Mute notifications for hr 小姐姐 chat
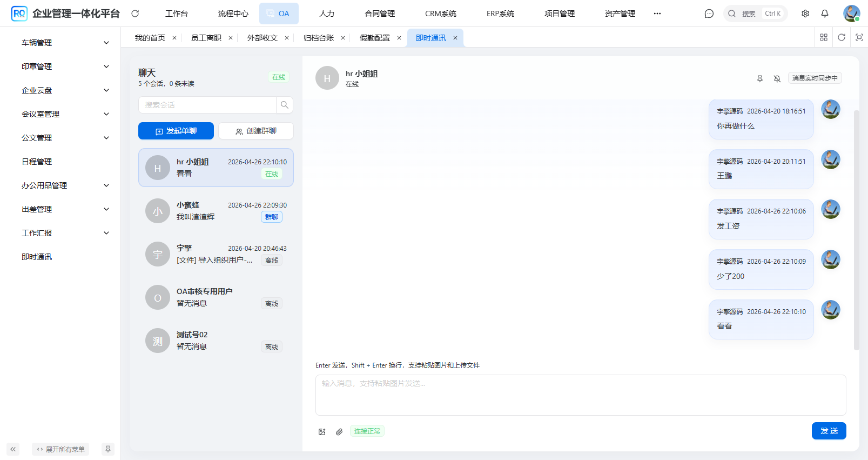Viewport: 868px width, 460px height. click(777, 78)
